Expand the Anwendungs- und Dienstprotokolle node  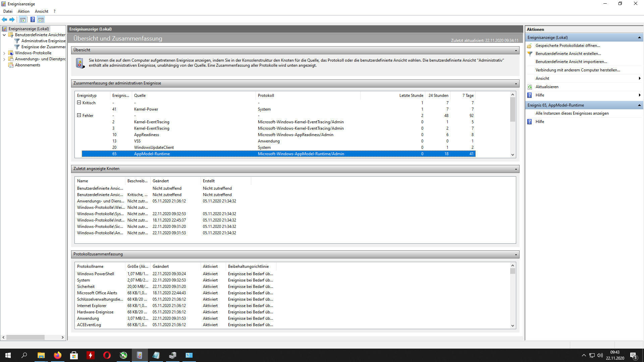[4, 59]
